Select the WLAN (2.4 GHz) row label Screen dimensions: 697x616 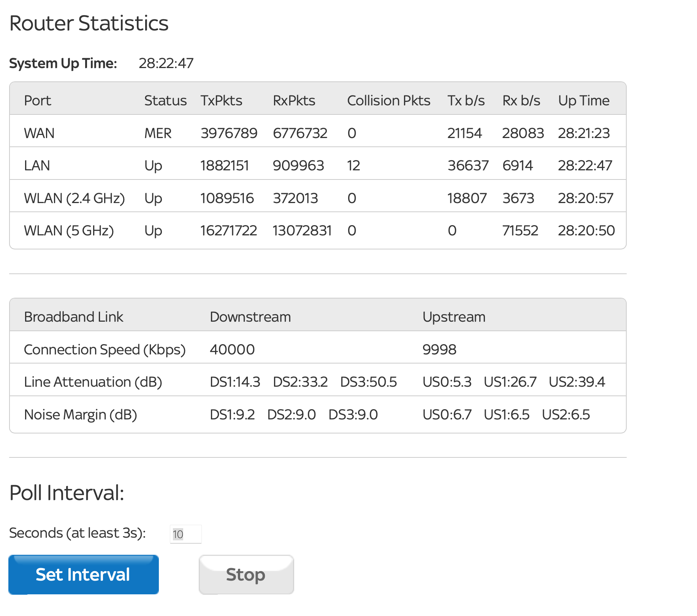coord(74,198)
